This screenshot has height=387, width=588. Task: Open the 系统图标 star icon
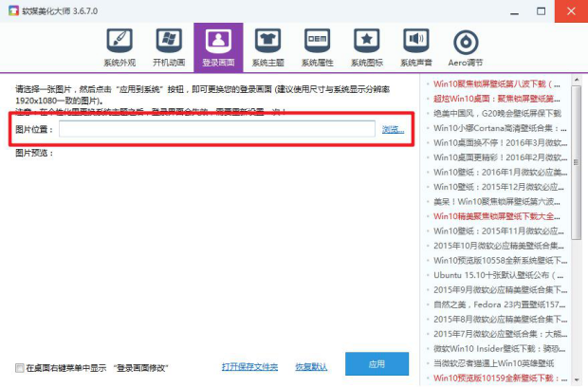[x=366, y=46]
